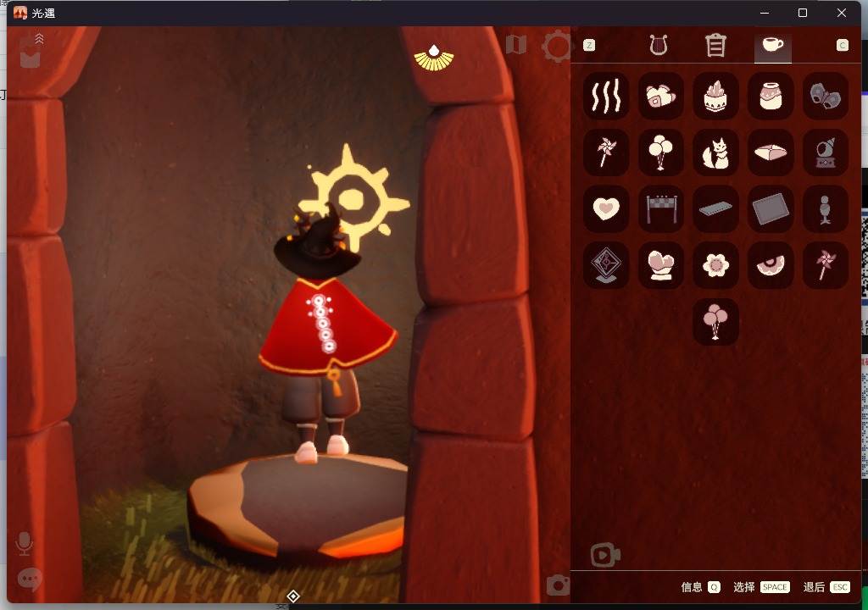Select the white balloons prop
This screenshot has width=868, height=610.
pyautogui.click(x=661, y=152)
